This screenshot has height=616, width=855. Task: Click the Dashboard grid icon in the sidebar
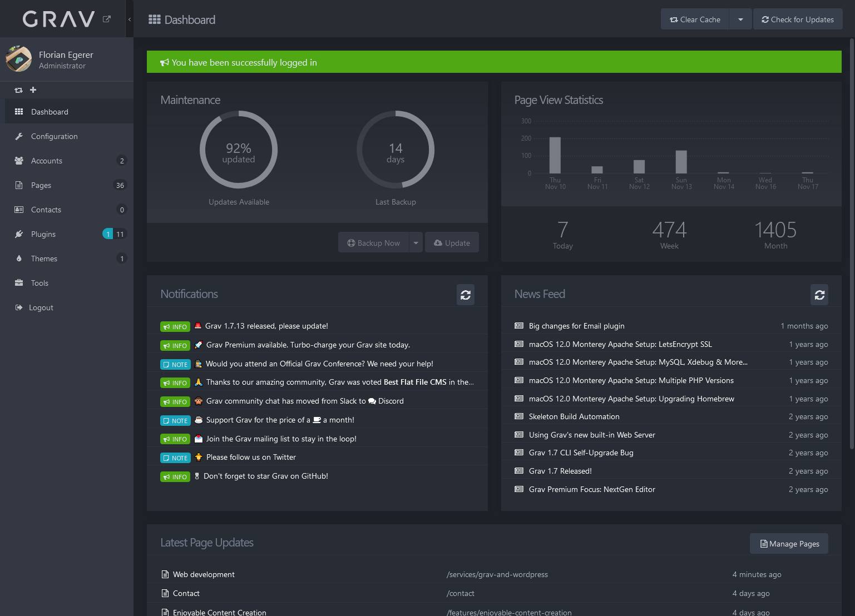click(19, 112)
